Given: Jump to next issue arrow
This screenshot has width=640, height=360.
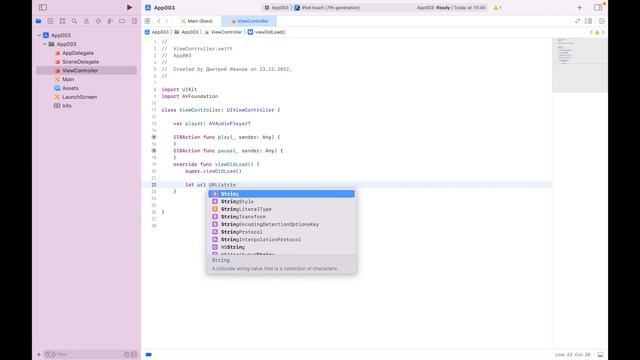Looking at the screenshot, I should point(603,32).
